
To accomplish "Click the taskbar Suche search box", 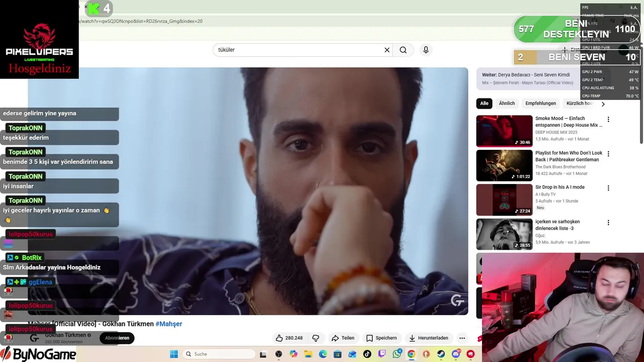I will point(218,354).
